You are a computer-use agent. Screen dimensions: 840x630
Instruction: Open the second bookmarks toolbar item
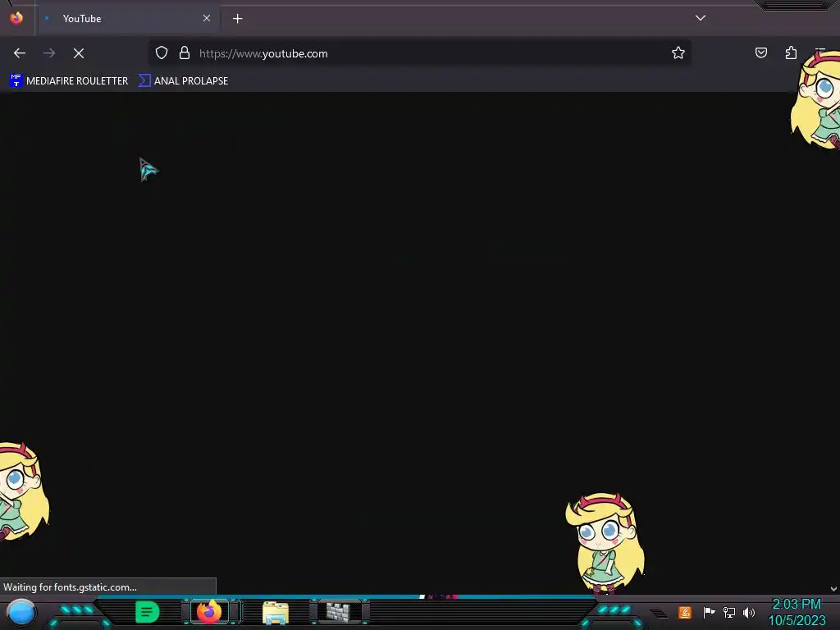click(183, 81)
